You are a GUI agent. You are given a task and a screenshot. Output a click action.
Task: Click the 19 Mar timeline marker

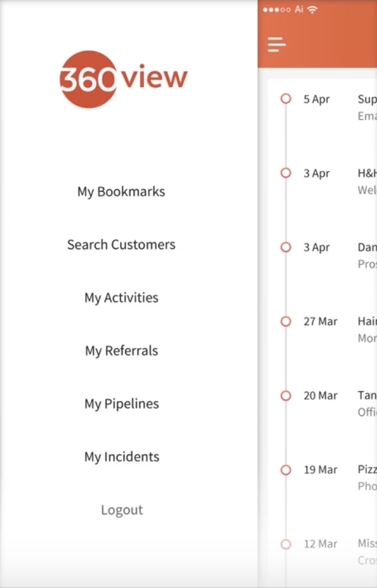[286, 470]
